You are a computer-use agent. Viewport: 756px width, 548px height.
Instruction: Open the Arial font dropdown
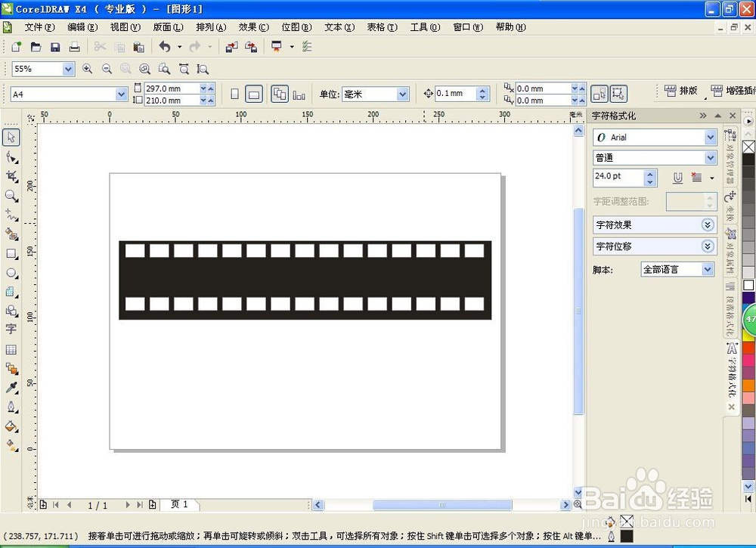tap(710, 138)
